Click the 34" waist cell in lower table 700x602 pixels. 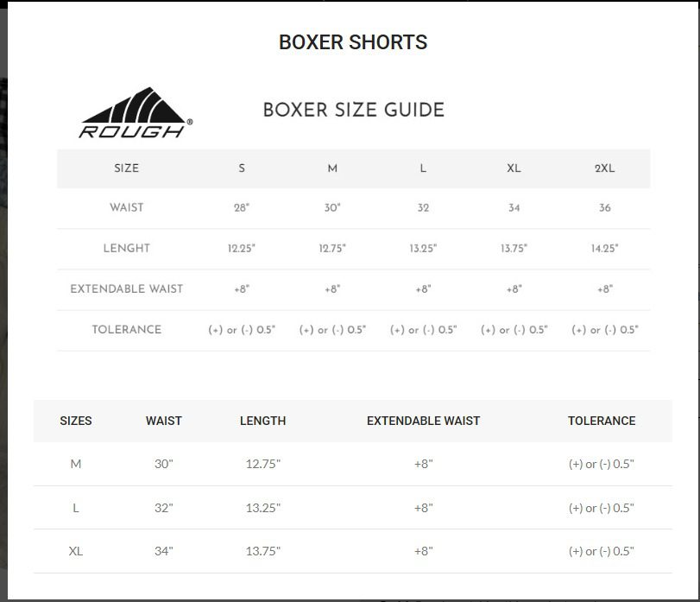[x=164, y=551]
